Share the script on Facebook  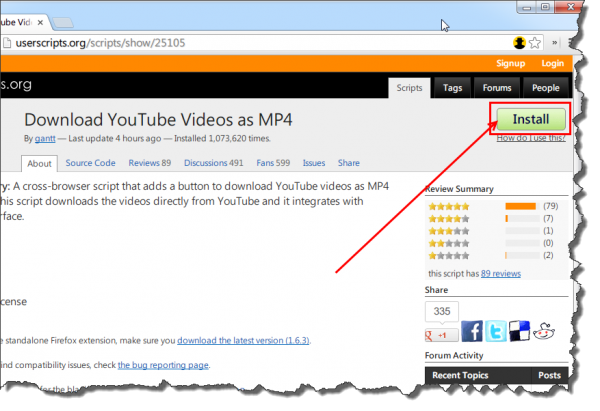click(x=472, y=331)
